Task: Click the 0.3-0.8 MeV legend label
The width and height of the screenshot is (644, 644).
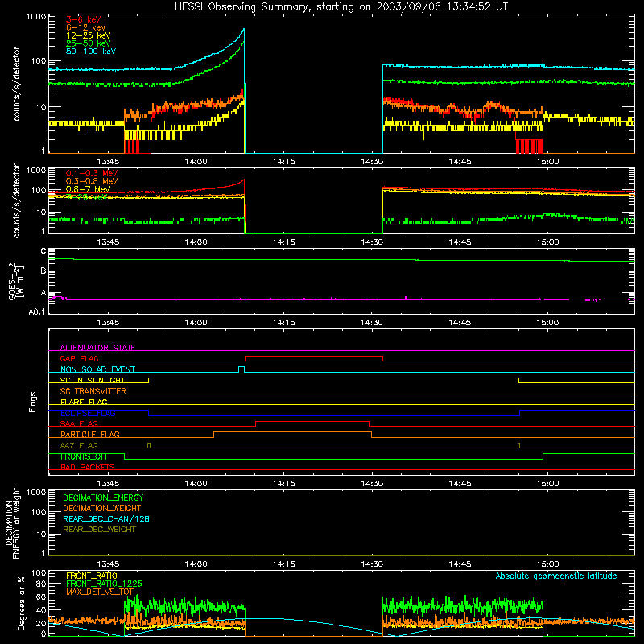Action: (92, 181)
